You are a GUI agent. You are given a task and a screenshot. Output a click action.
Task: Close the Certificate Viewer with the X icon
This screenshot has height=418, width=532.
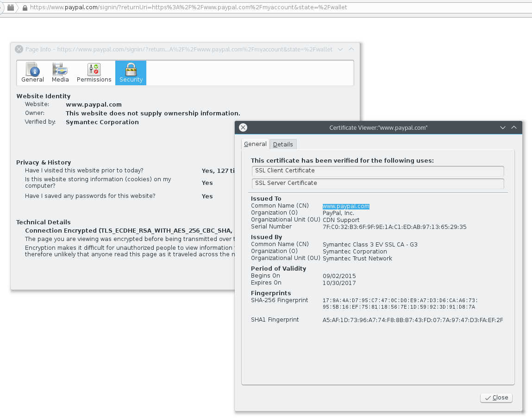(x=243, y=127)
